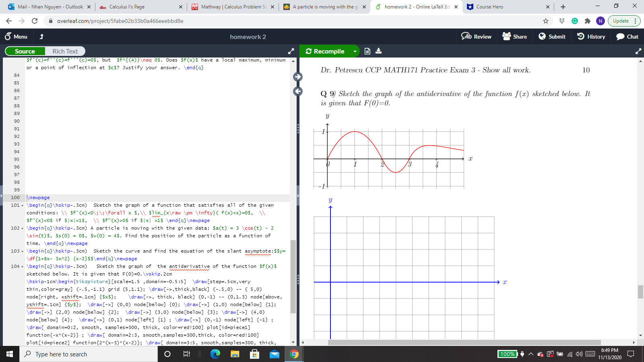
Task: Sync editor location to PDF arrow
Action: (x=297, y=77)
